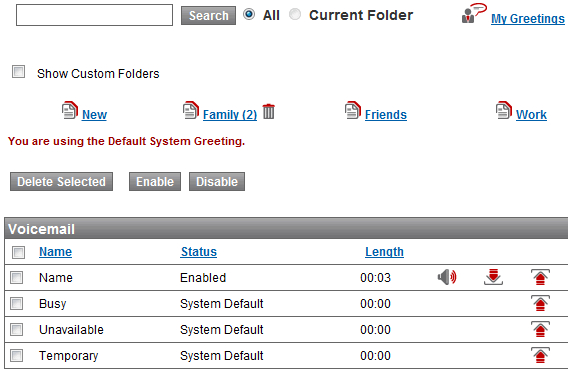Sort the table by the Name column header
The image size is (573, 373).
pyautogui.click(x=56, y=252)
